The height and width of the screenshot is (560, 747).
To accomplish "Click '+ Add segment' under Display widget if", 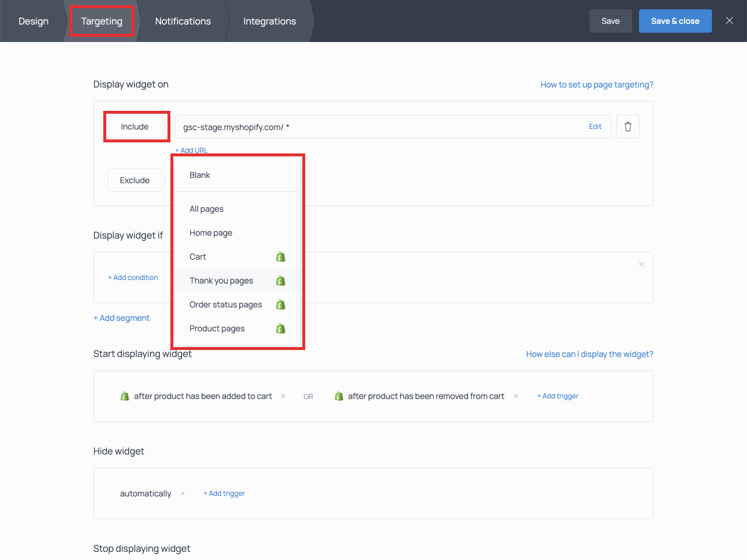I will (121, 318).
